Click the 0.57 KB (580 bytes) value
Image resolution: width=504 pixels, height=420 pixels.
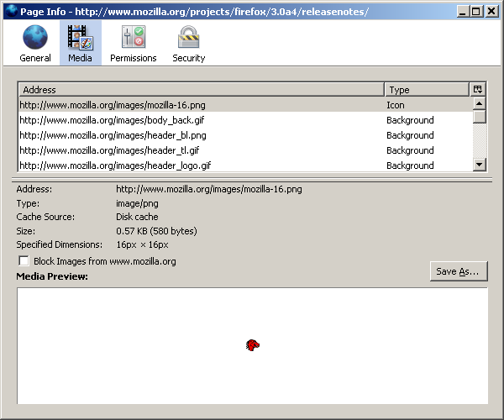(x=156, y=231)
